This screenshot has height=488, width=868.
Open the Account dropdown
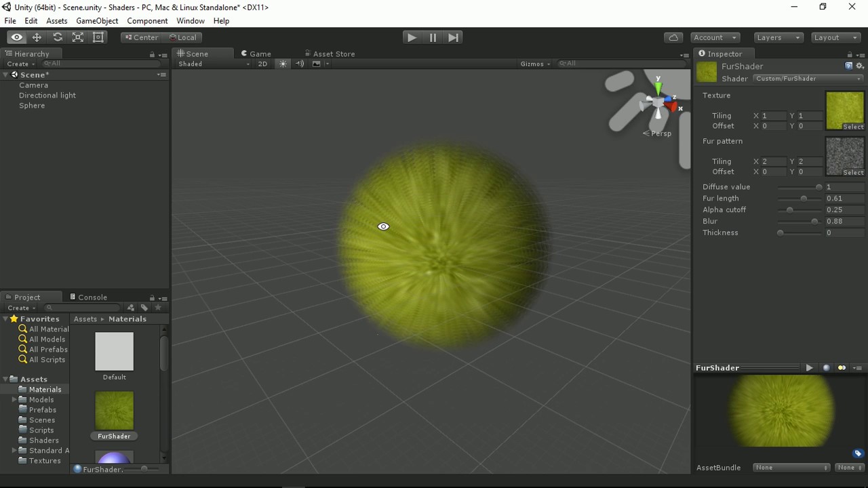coord(715,37)
